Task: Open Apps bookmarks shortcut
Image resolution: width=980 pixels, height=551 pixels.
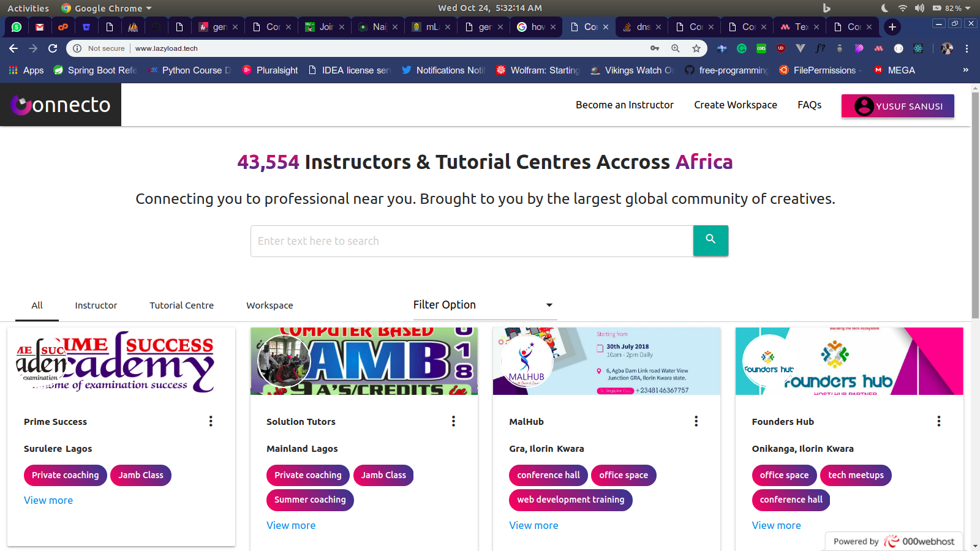Action: click(26, 70)
